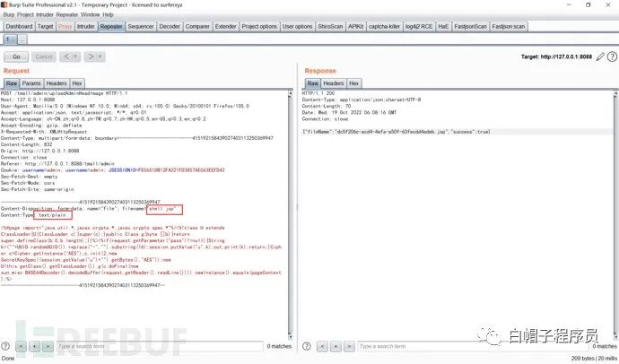Open the Burp menu
Image resolution: width=619 pixels, height=364 pixels.
pyautogui.click(x=9, y=14)
